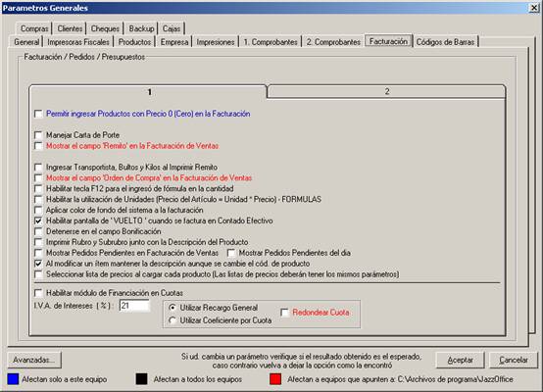543x392 pixels.
Task: Switch to inner tab 2
Action: (386, 91)
